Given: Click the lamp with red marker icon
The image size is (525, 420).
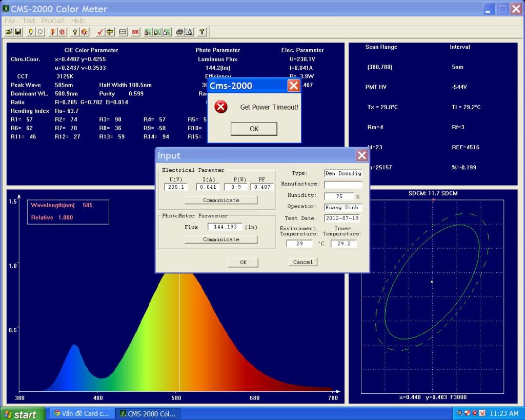Looking at the screenshot, I should 85,32.
